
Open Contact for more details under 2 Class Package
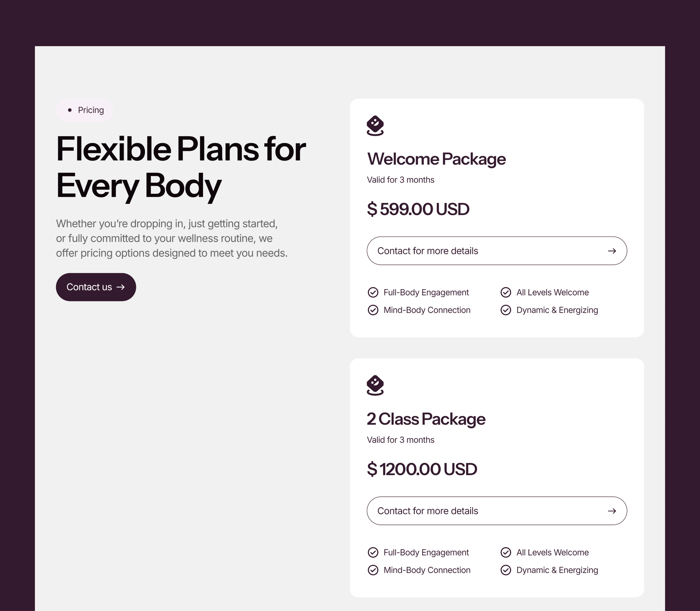click(497, 511)
